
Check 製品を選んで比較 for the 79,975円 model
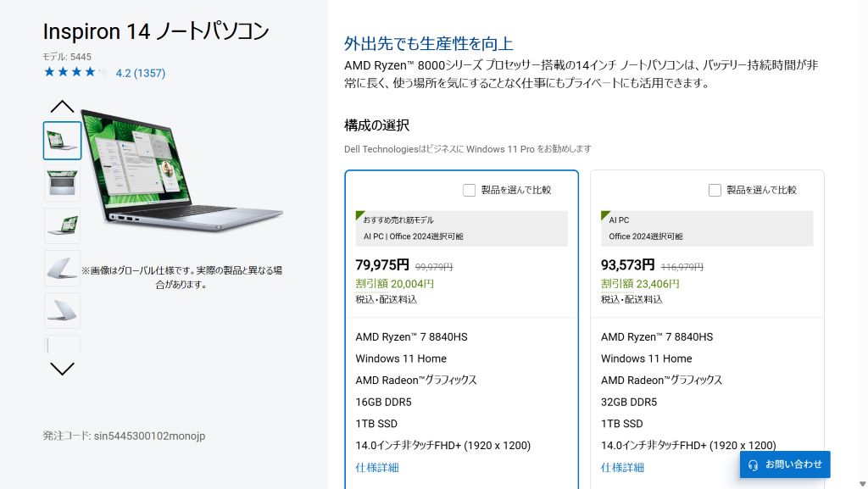click(469, 191)
